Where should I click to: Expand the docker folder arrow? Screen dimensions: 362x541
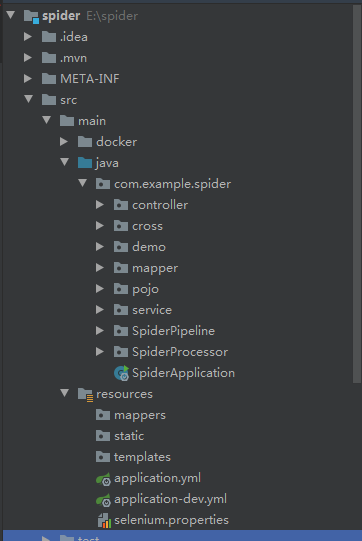64,141
